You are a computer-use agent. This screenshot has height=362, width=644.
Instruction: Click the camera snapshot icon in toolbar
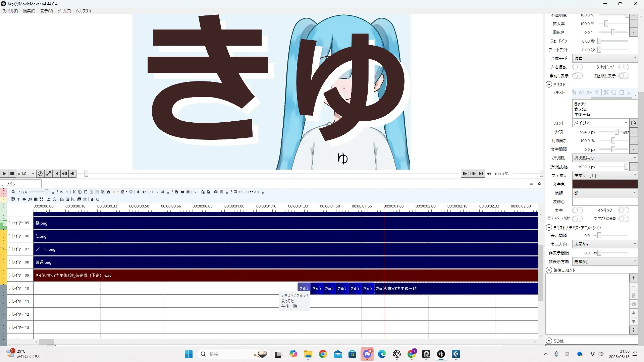pos(216,192)
